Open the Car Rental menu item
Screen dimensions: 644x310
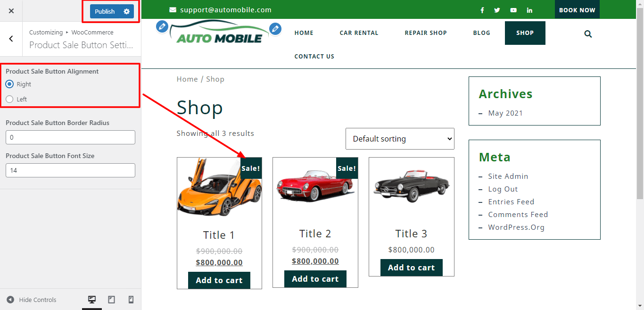coord(359,33)
